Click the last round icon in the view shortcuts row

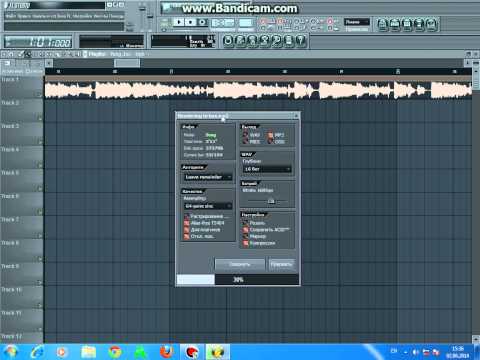pos(300,41)
